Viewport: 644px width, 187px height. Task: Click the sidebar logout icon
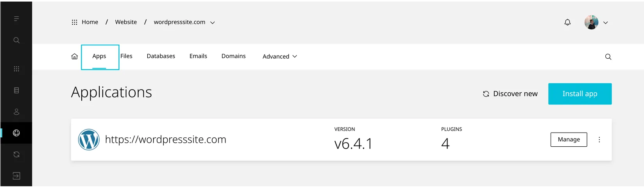click(x=16, y=176)
